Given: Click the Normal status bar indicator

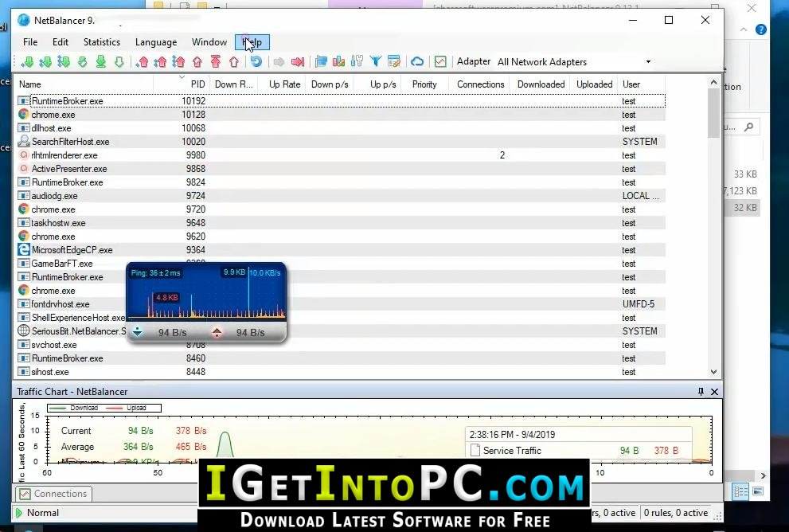Looking at the screenshot, I should coord(37,513).
